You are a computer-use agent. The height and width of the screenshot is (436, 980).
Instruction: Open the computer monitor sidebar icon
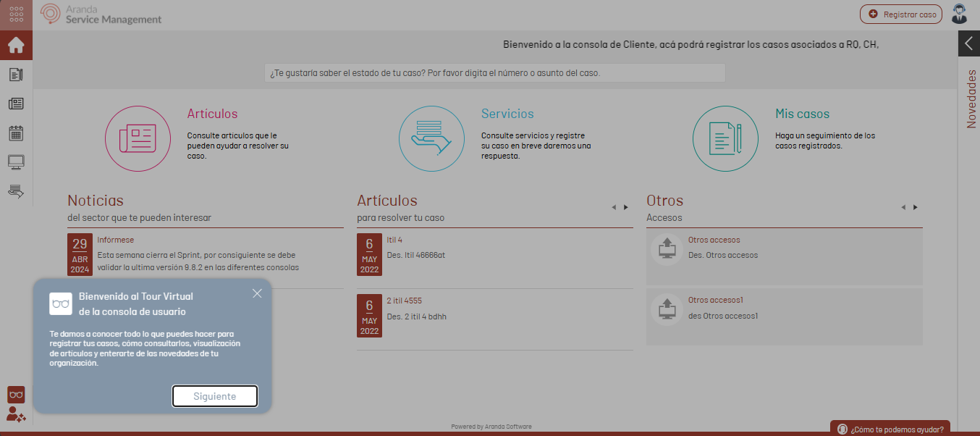pyautogui.click(x=16, y=162)
